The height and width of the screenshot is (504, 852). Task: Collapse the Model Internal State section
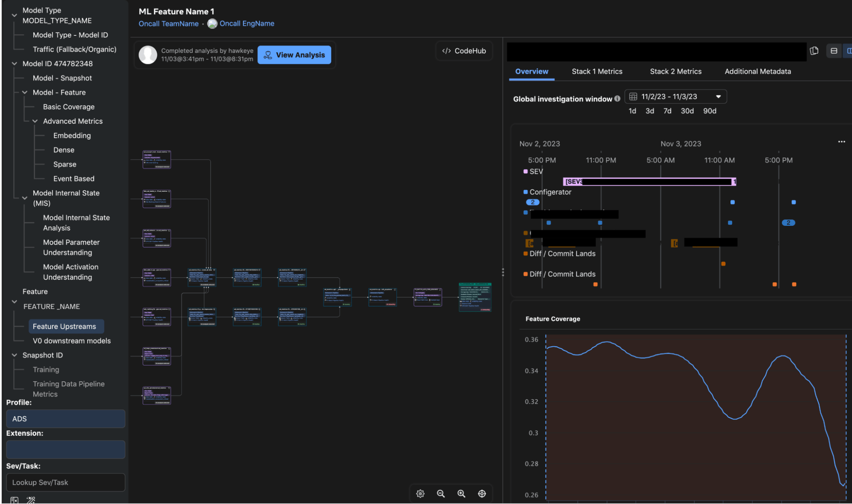[24, 198]
